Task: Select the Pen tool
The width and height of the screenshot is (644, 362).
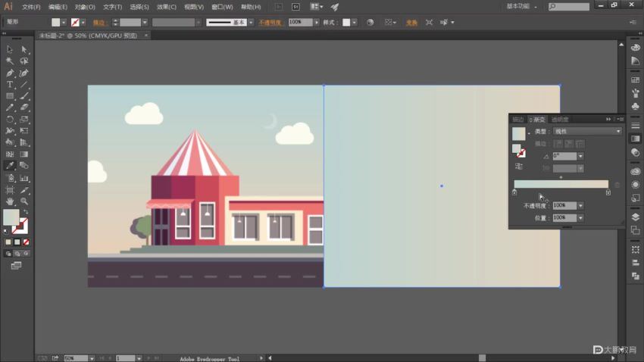Action: click(x=10, y=73)
